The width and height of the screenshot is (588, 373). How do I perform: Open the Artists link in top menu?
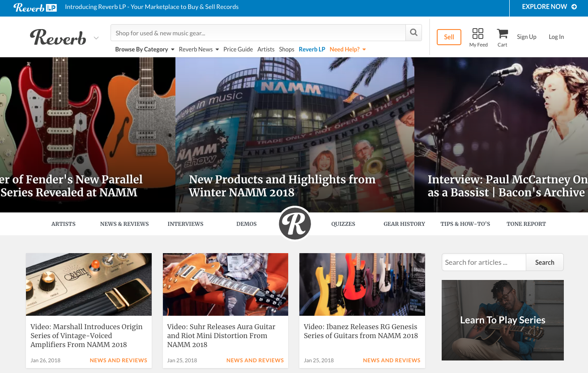[266, 49]
